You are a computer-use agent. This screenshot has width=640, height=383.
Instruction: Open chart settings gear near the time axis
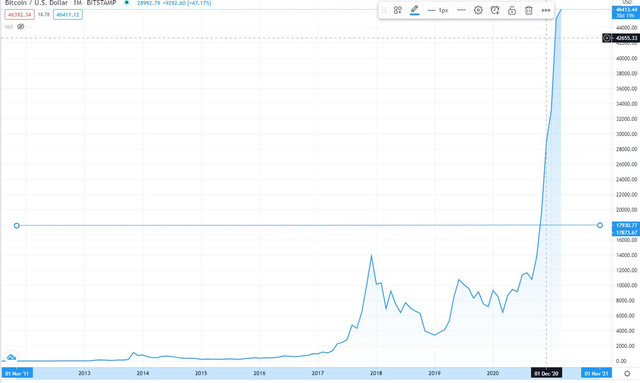pos(627,373)
